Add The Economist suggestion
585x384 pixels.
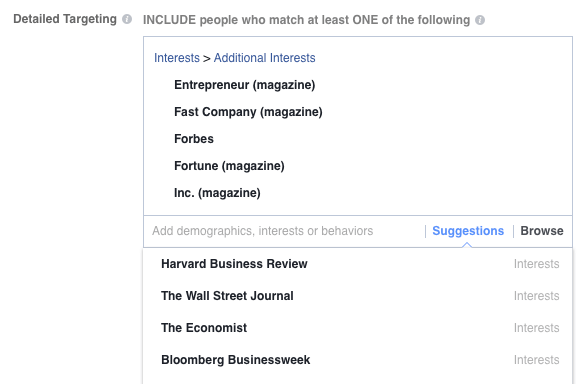click(x=357, y=328)
